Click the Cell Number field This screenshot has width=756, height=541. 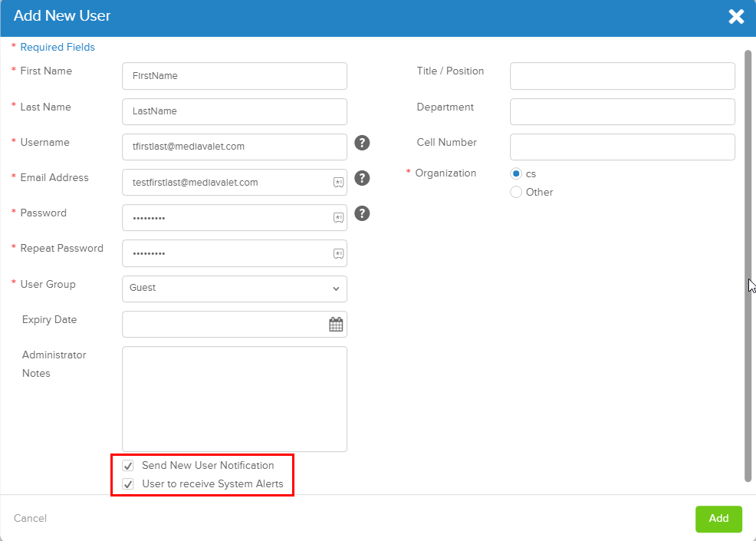(622, 147)
